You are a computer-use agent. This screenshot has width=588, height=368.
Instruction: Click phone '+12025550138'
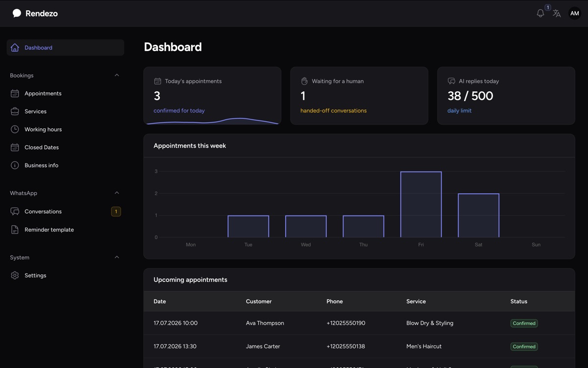pos(346,346)
